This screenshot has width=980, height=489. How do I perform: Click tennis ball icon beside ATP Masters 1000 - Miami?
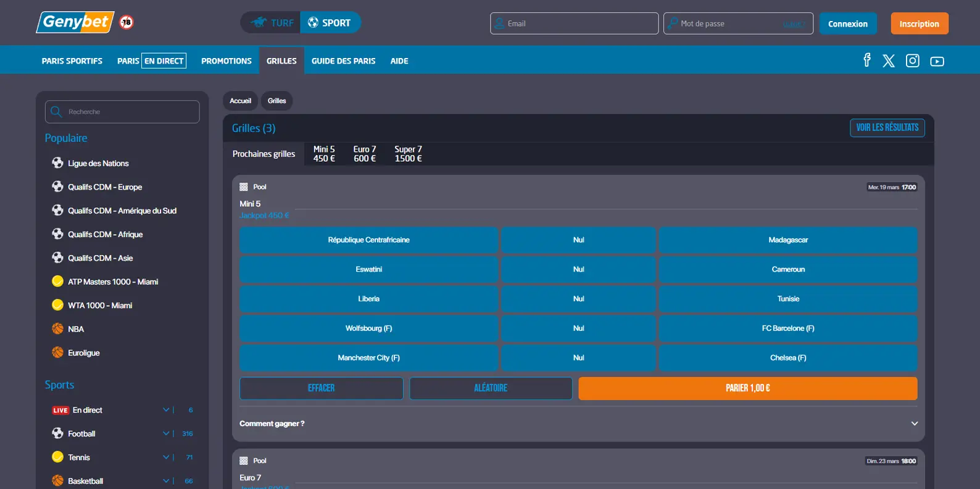(57, 282)
